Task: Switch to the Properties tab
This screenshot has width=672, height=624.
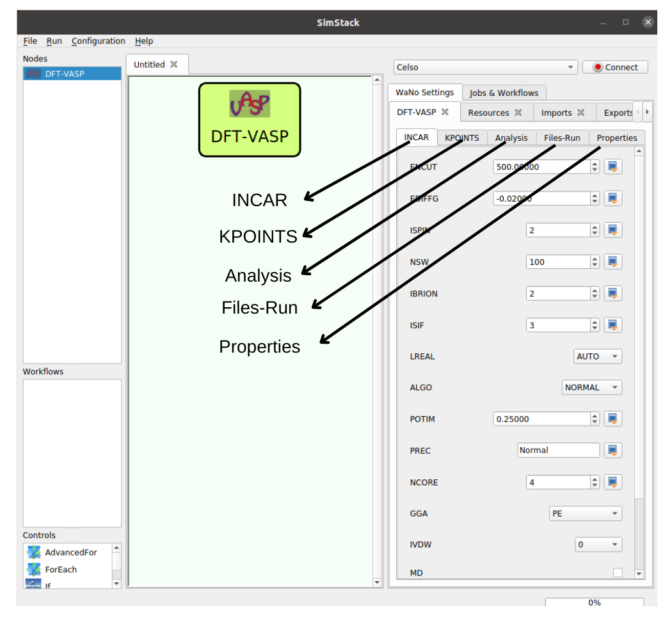Action: [617, 138]
